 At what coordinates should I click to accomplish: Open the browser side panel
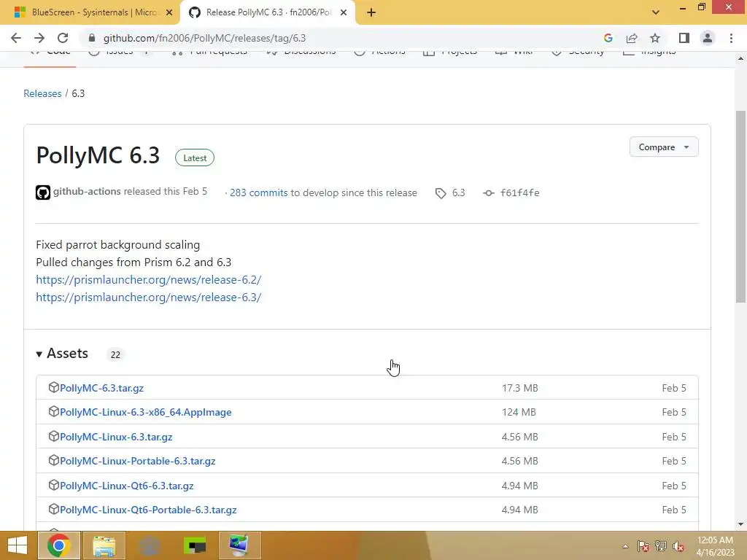click(684, 38)
